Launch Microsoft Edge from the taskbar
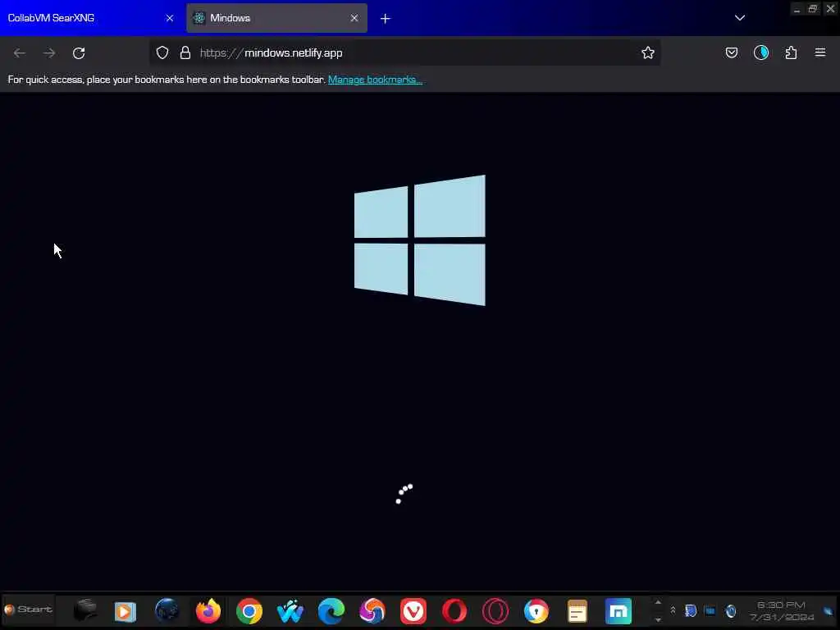Image resolution: width=840 pixels, height=630 pixels. [x=331, y=610]
